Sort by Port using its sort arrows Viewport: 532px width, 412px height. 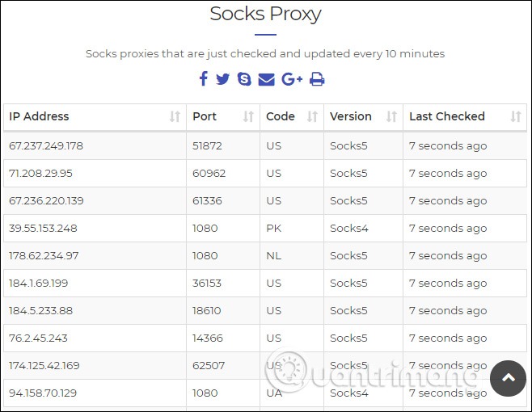click(248, 116)
